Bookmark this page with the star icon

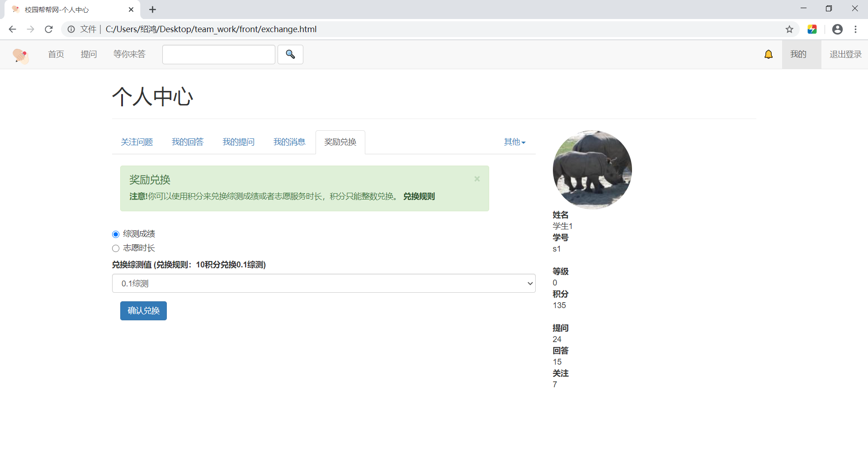(x=789, y=29)
